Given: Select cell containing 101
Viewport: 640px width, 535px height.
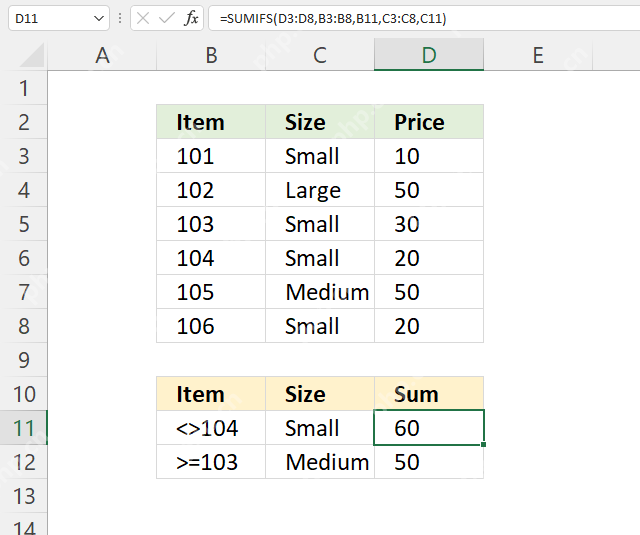Looking at the screenshot, I should point(211,156).
